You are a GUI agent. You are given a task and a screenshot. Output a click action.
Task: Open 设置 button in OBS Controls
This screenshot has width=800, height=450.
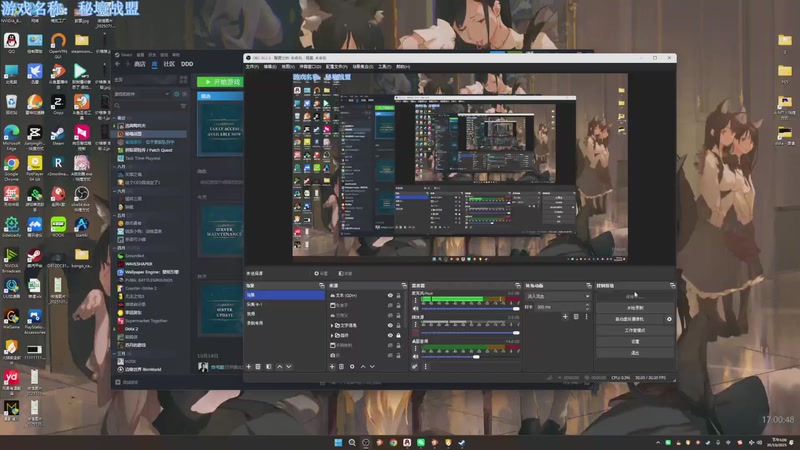[x=635, y=341]
